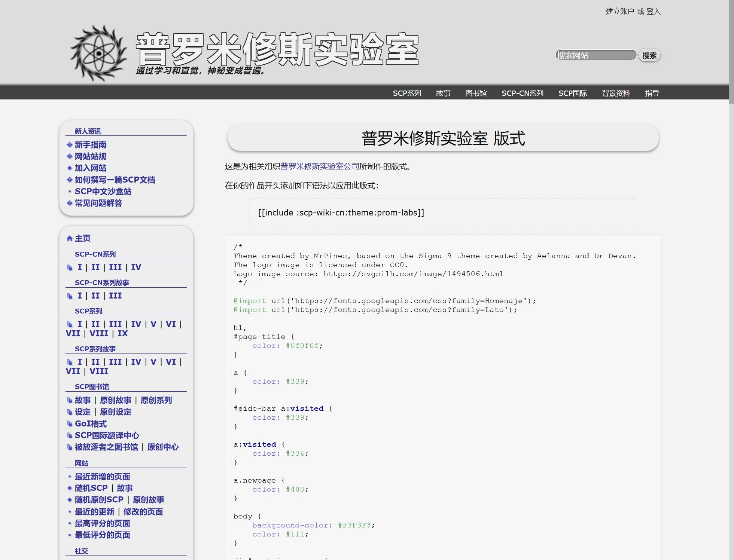Open the SCP-CN系列 top navigation menu
Viewport: 734px width, 560px height.
pyautogui.click(x=522, y=93)
